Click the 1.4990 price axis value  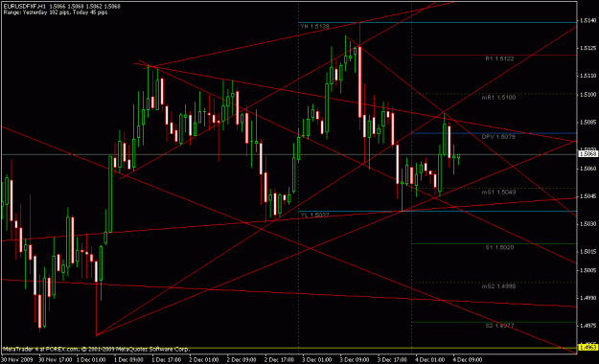click(x=587, y=298)
